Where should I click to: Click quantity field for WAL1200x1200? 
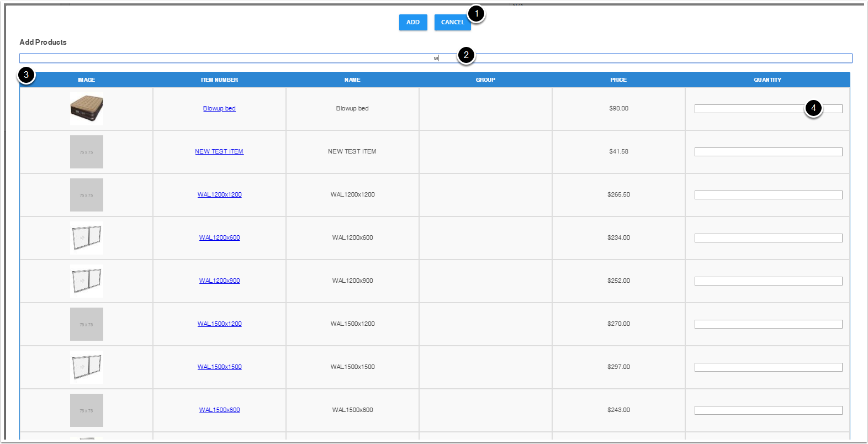point(768,195)
